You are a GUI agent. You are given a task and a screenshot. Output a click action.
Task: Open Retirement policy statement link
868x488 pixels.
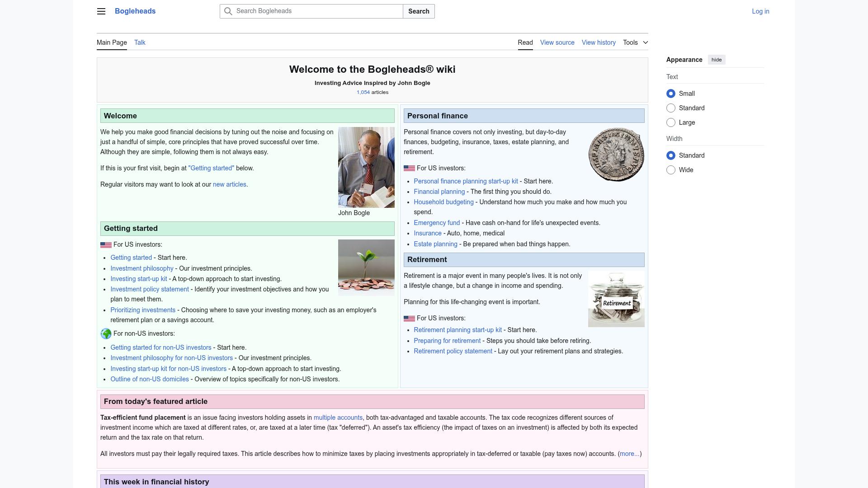[x=453, y=351]
